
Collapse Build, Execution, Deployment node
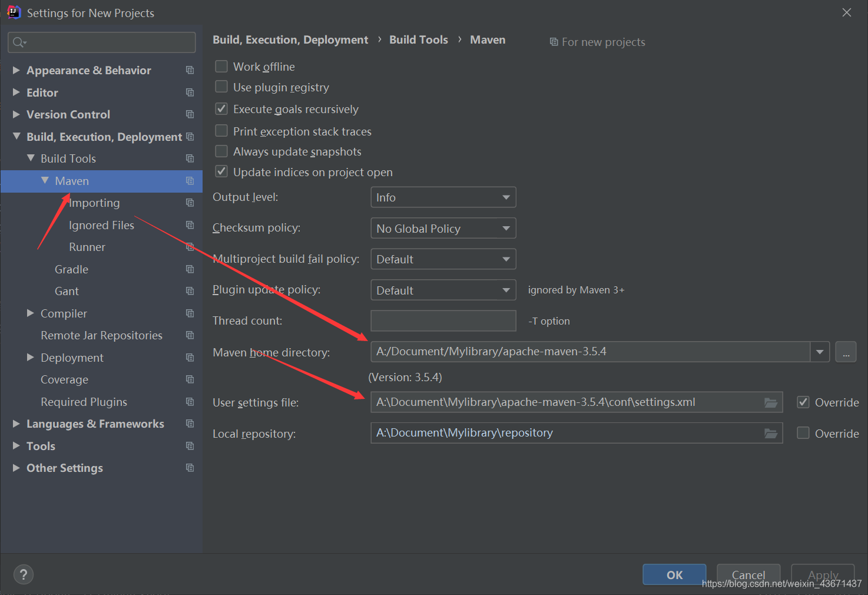[16, 136]
